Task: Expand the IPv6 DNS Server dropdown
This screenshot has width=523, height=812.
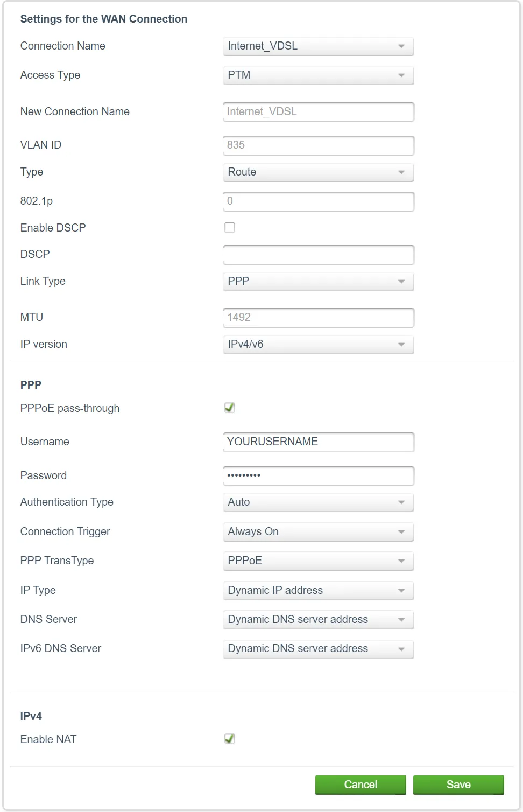Action: 318,649
